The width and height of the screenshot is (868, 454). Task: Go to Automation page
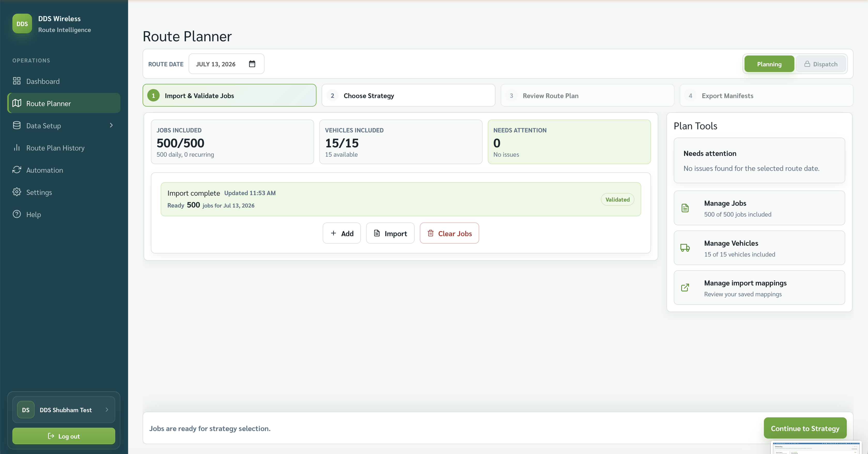pyautogui.click(x=64, y=170)
